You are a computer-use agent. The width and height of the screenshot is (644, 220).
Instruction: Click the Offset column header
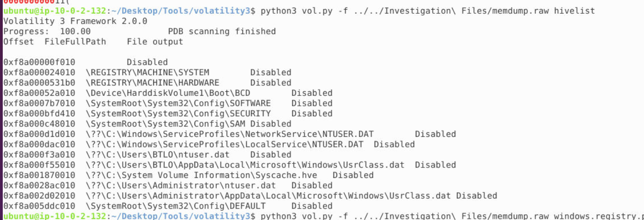[x=18, y=42]
